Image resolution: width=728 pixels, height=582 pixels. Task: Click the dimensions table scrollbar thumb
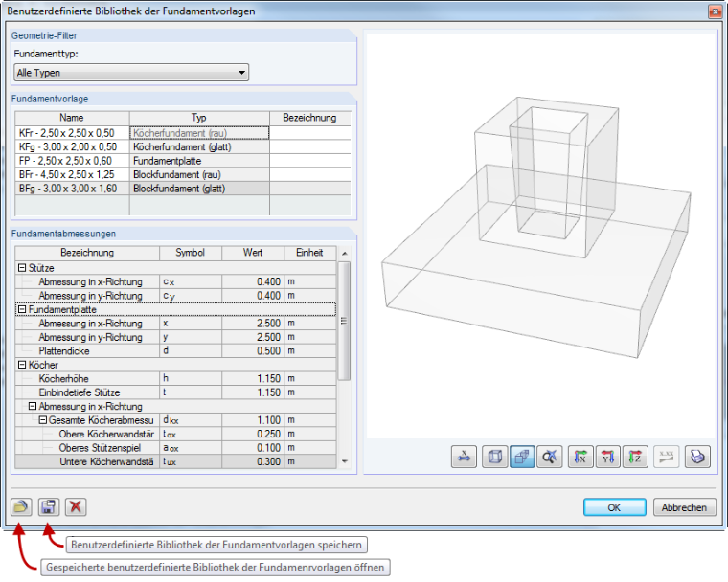pos(344,322)
